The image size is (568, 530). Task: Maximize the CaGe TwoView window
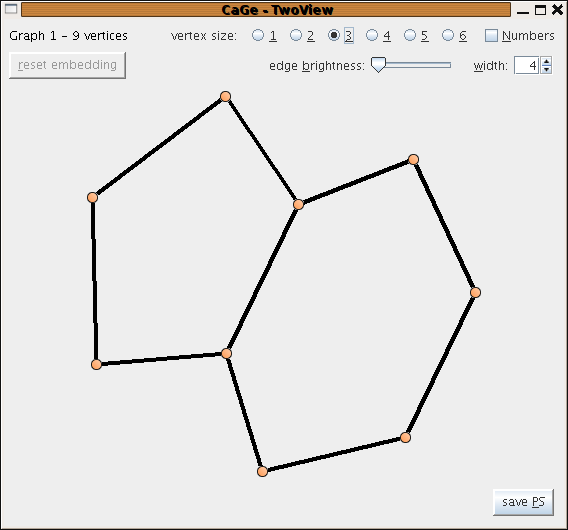pos(540,10)
